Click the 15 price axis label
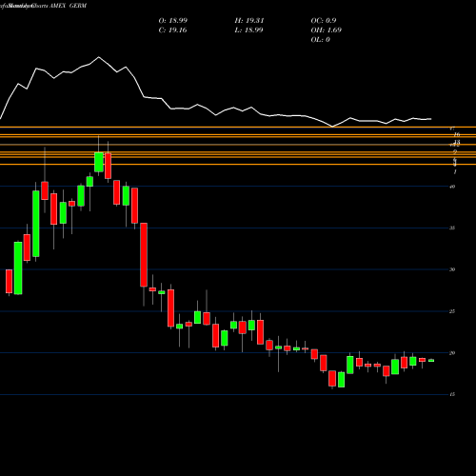 (x=452, y=394)
